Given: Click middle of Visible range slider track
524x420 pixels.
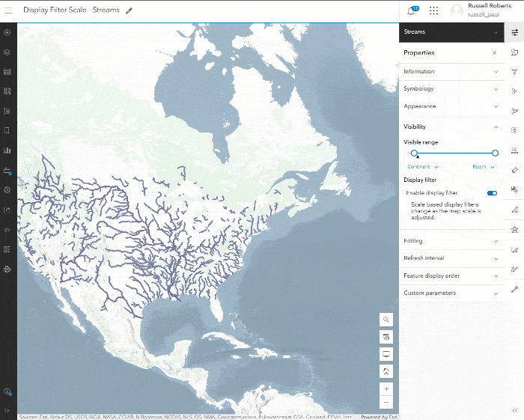Looking at the screenshot, I should (454, 153).
